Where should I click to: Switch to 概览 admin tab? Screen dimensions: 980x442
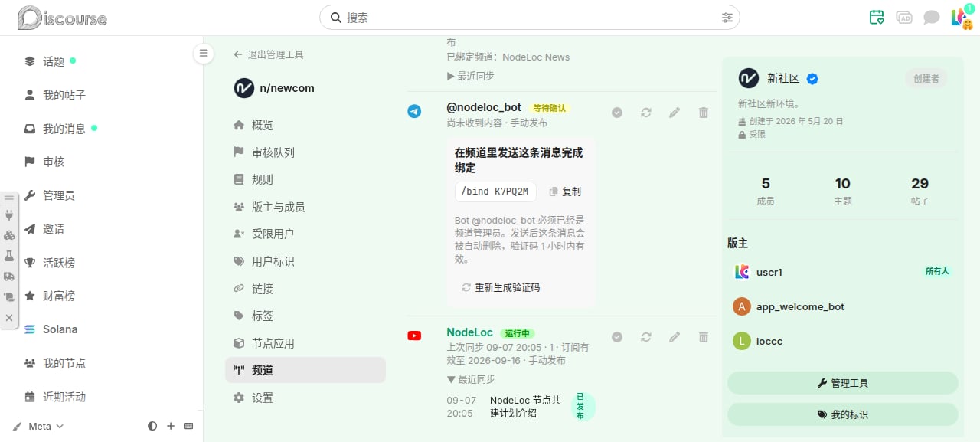(x=305, y=125)
